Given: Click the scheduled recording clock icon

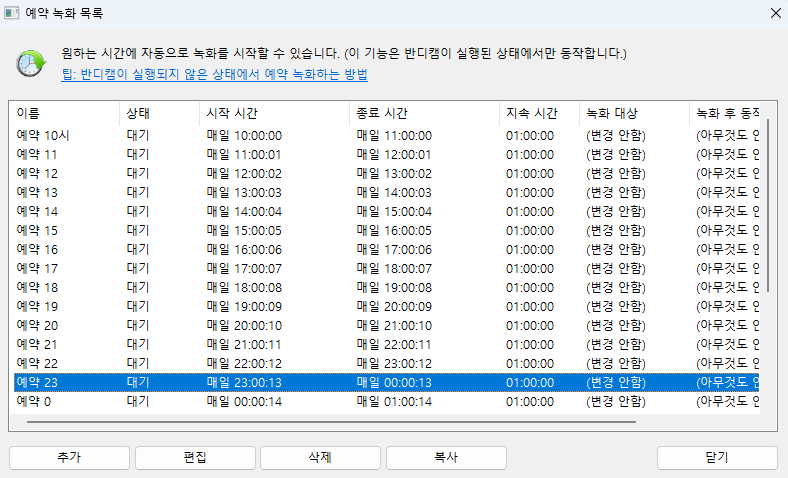Looking at the screenshot, I should (x=30, y=62).
